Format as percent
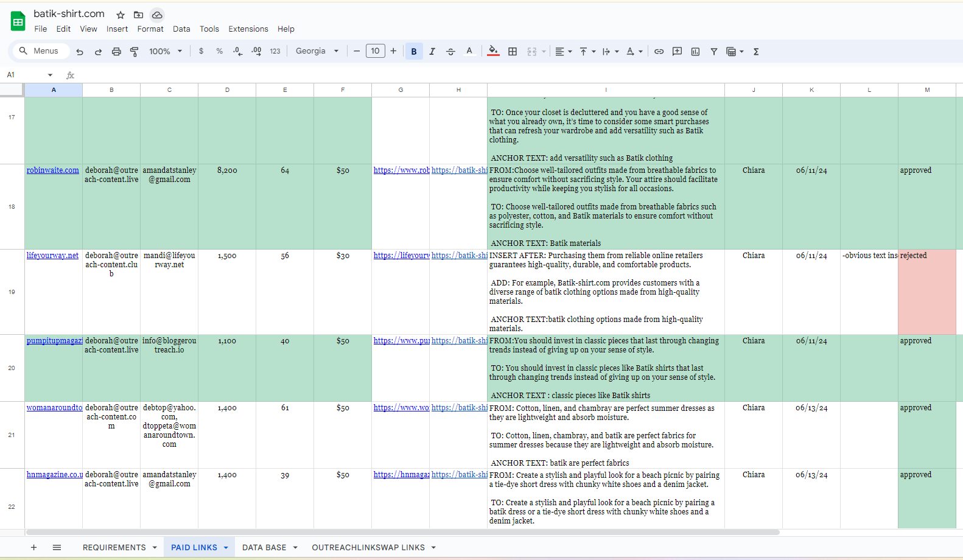Image resolution: width=963 pixels, height=560 pixels. point(219,51)
